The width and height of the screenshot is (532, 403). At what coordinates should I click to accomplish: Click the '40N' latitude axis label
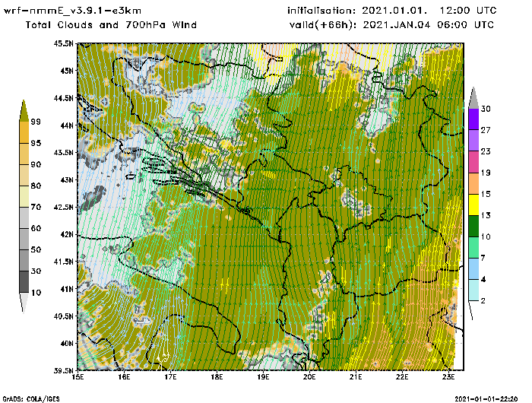coord(67,343)
